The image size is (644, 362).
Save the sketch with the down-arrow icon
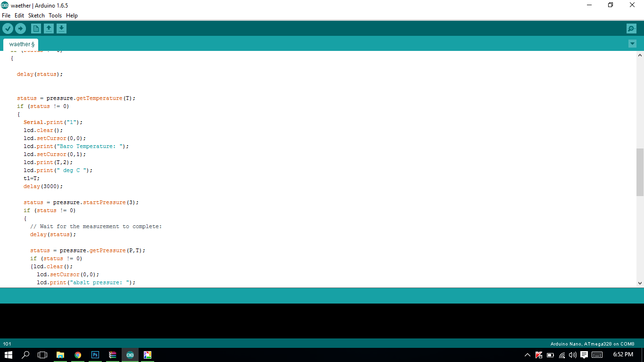pyautogui.click(x=61, y=29)
